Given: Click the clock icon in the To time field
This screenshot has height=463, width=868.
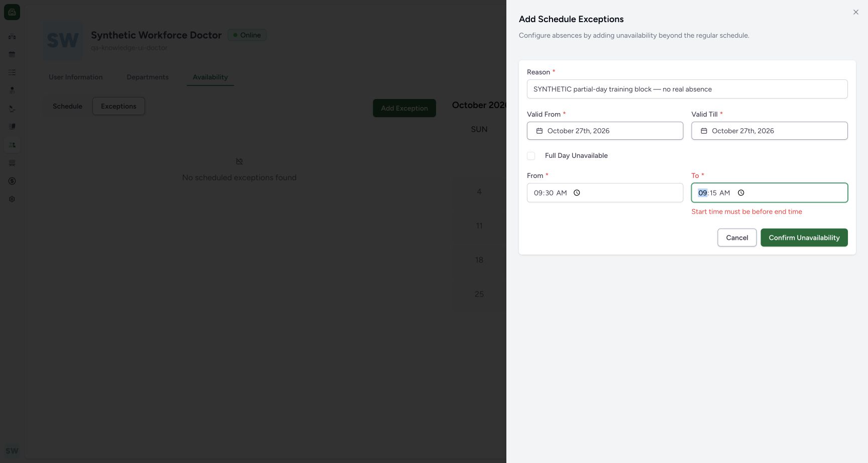Looking at the screenshot, I should coord(741,193).
